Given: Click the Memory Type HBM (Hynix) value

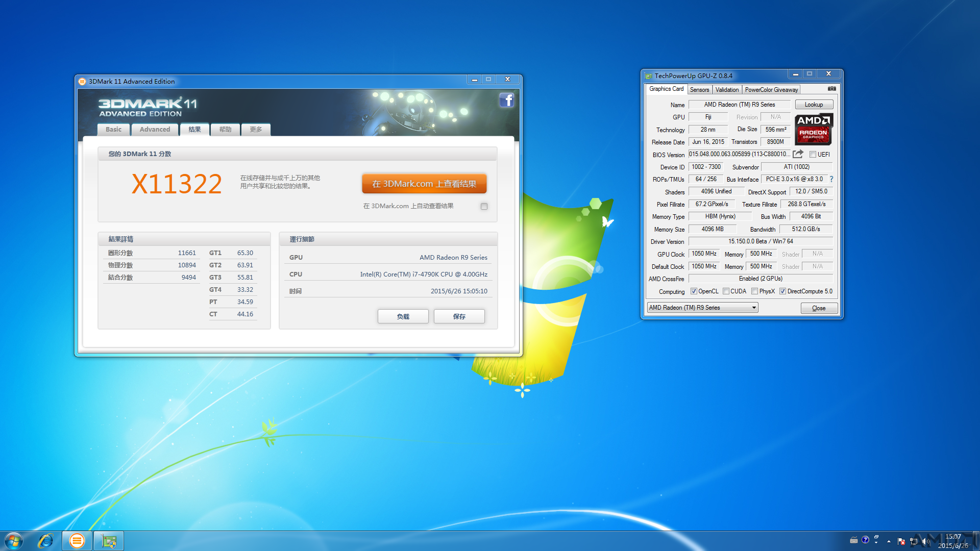Looking at the screenshot, I should click(x=720, y=216).
